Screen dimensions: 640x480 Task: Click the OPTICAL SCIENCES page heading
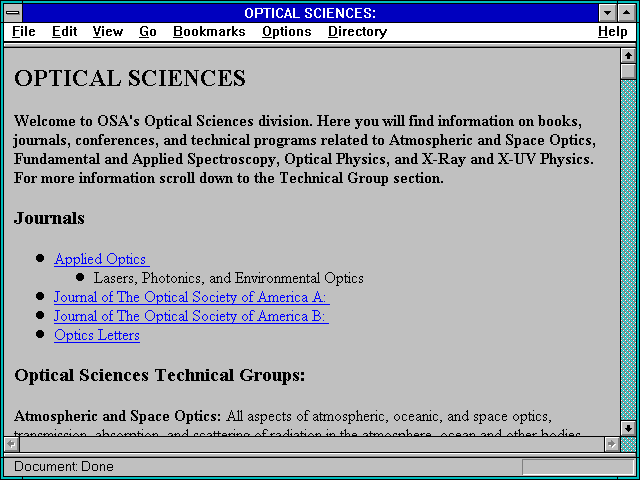pyautogui.click(x=130, y=78)
